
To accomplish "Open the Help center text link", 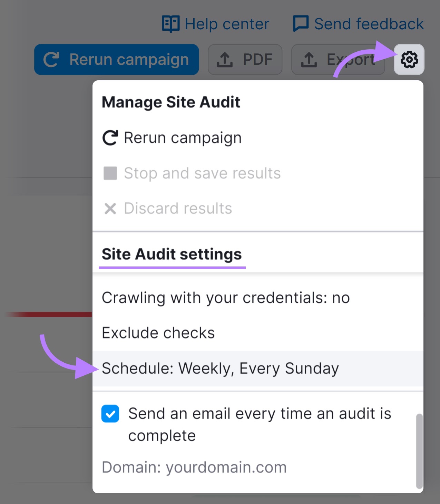I will (x=227, y=24).
